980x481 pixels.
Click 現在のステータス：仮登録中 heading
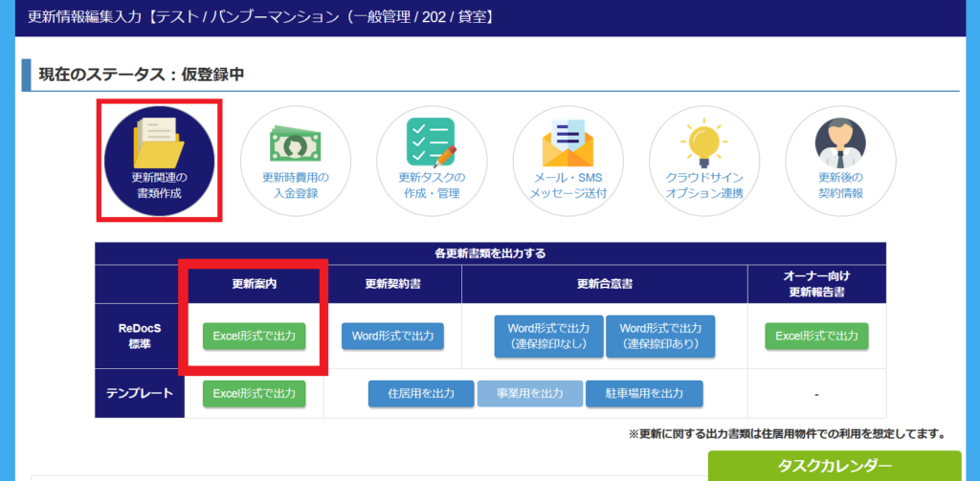click(142, 75)
